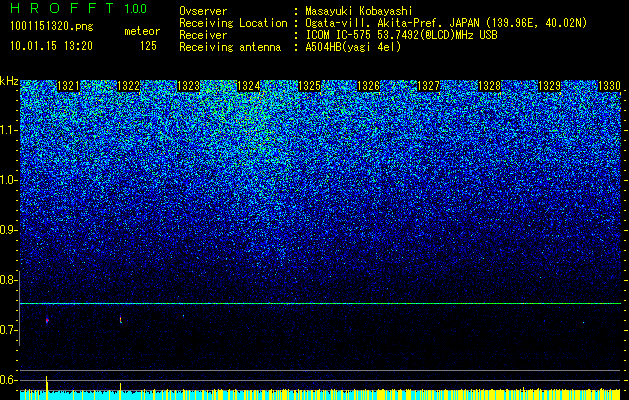
Task: Click the kHz axis unit label
Action: pos(9,81)
